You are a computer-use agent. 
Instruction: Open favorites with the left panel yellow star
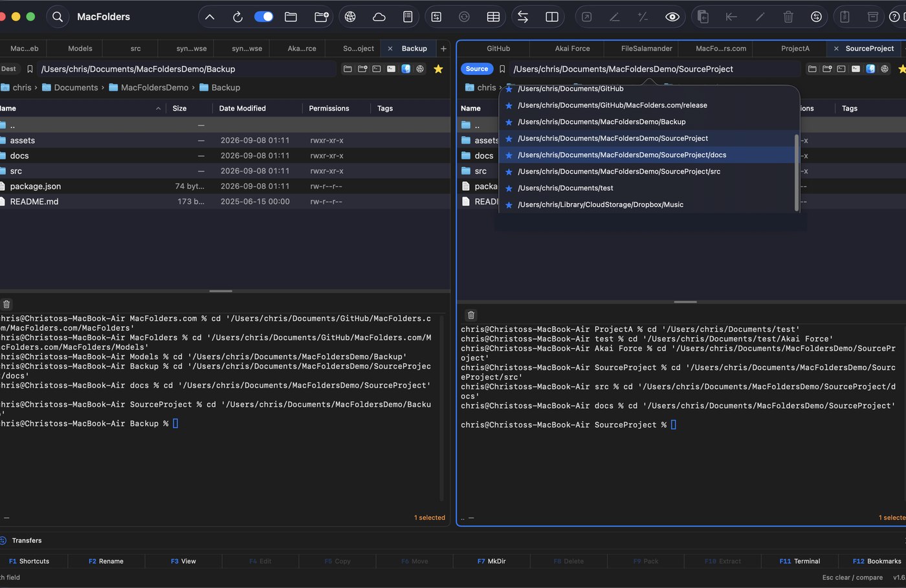438,69
